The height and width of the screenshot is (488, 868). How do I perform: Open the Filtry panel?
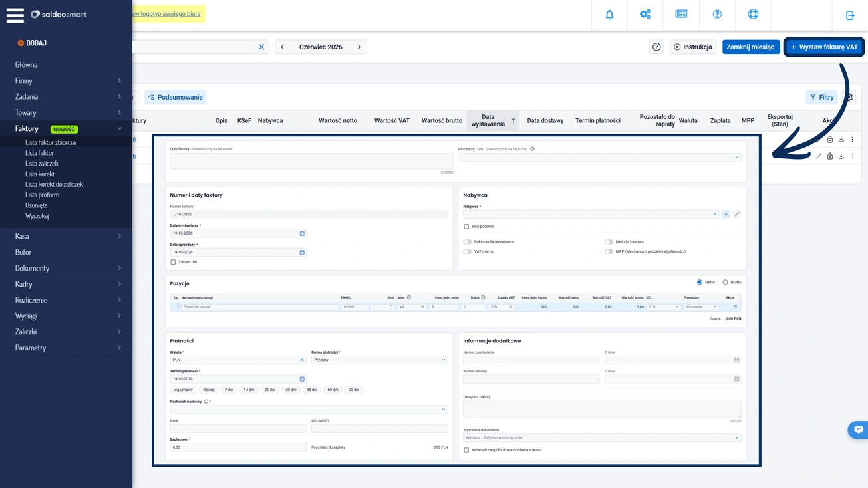[x=822, y=97]
